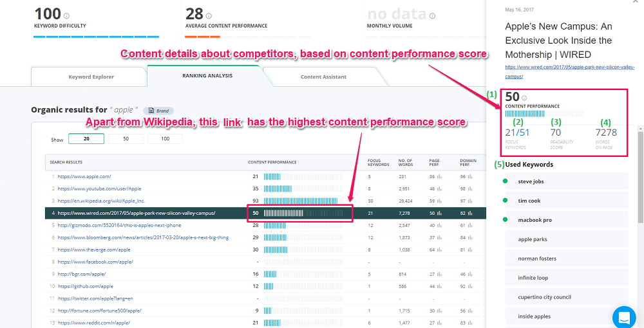Click the 7278 words on page value
Image resolution: width=644 pixels, height=328 pixels.
click(x=606, y=132)
